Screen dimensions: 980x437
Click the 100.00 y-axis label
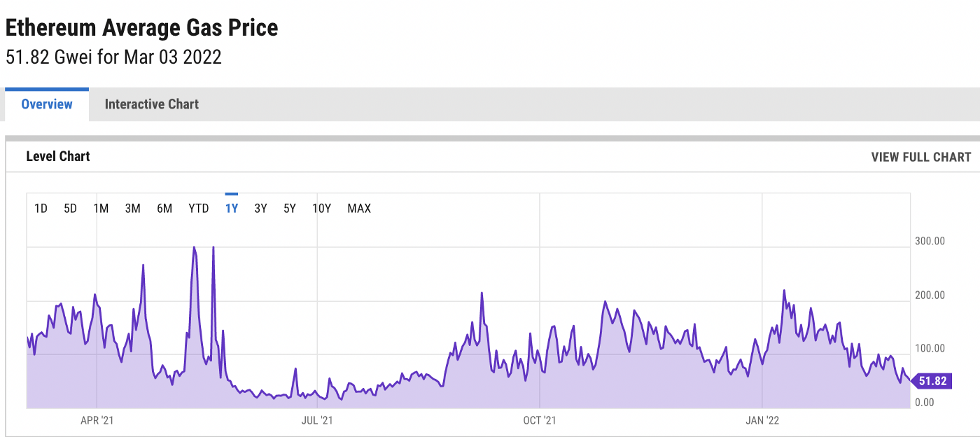coord(930,349)
